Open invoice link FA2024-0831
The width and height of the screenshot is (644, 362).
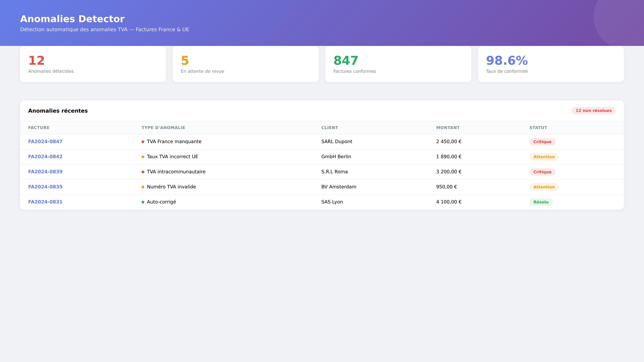45,202
